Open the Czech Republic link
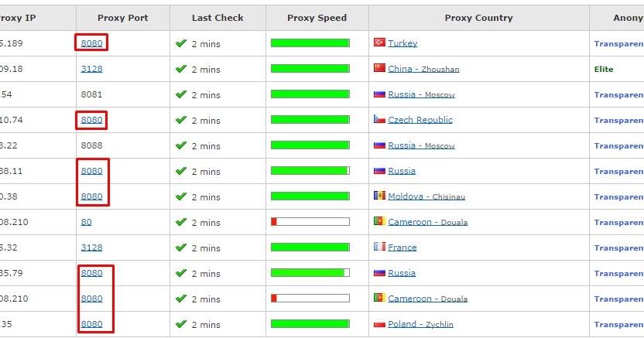The image size is (644, 338). pyautogui.click(x=420, y=120)
